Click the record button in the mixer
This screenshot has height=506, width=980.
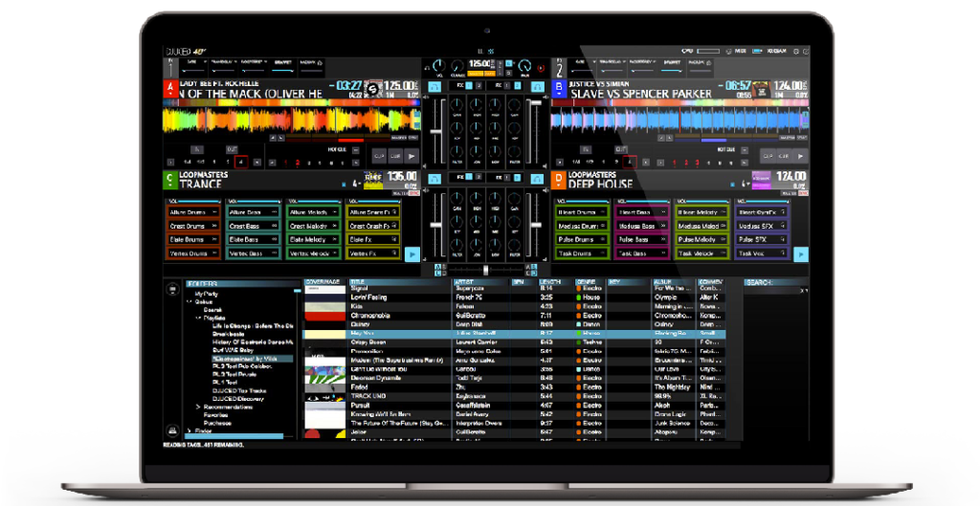coord(542,68)
